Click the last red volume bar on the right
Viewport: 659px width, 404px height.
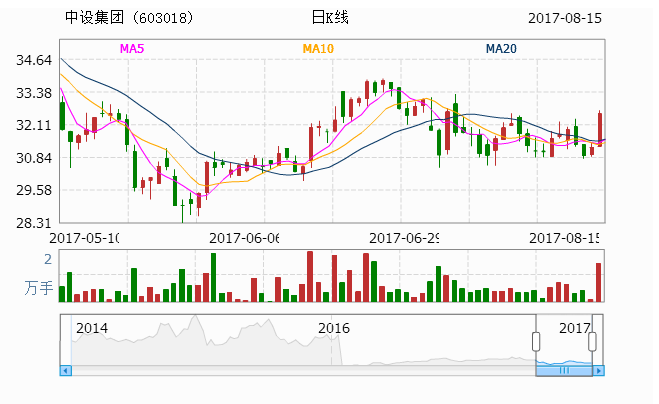click(x=598, y=283)
